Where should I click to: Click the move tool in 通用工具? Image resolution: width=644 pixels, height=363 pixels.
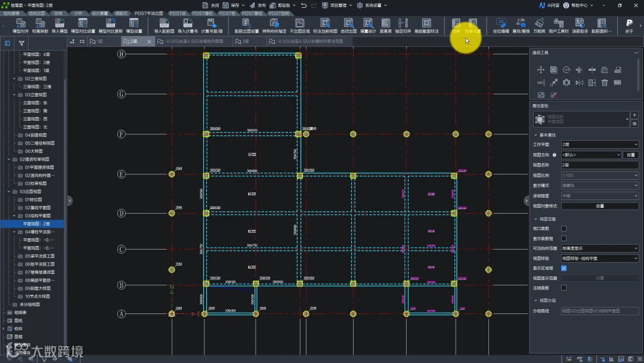[541, 70]
